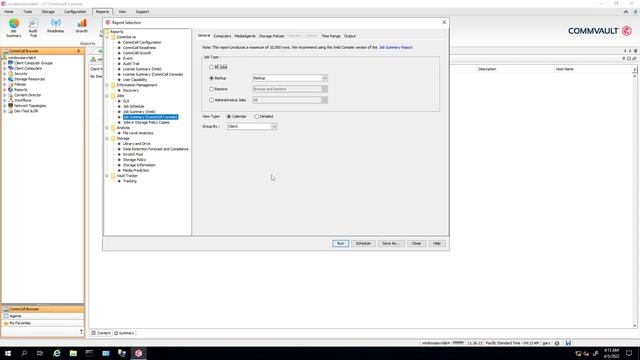The width and height of the screenshot is (640, 360).
Task: Open the Growth chart ribbon icon
Action: click(x=82, y=26)
